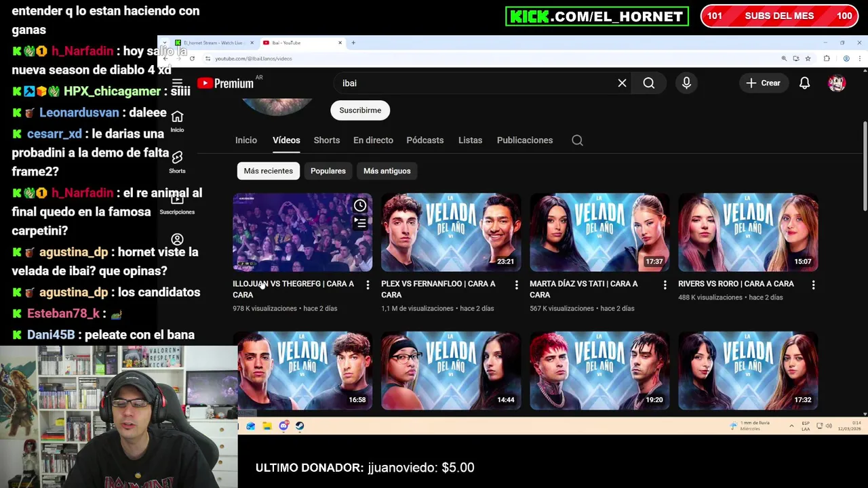Open browser extensions puzzle icon
Viewport: 868px width, 488px height.
tap(827, 58)
